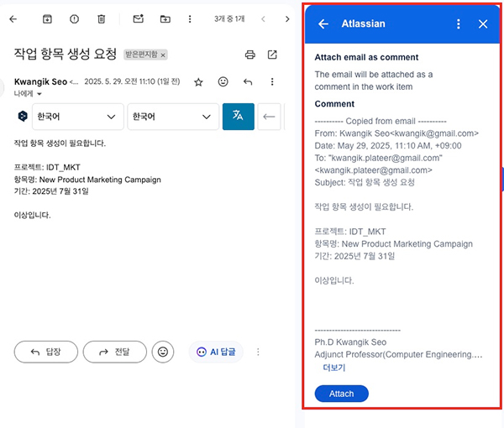Open email in new window
Screen dimensions: 504x428
[x=272, y=55]
